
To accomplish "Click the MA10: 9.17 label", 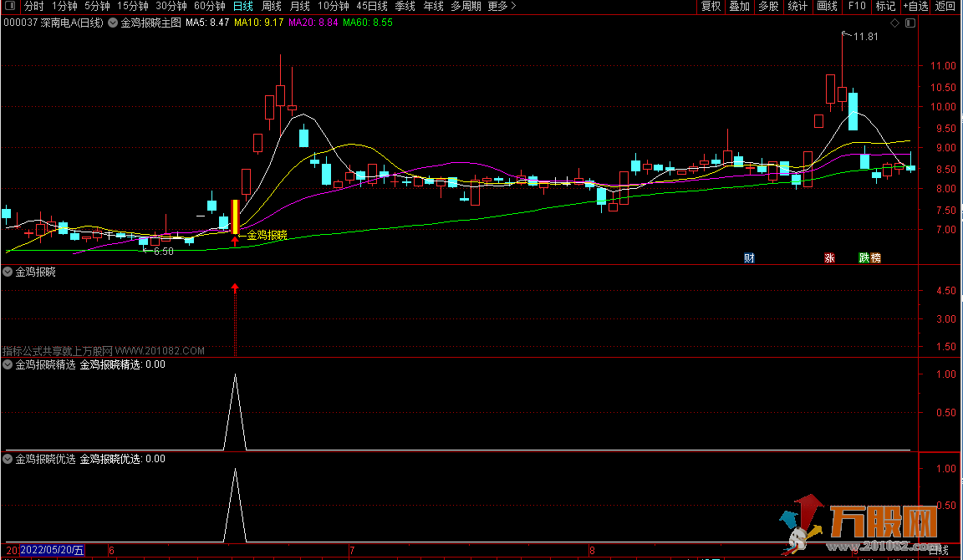I will point(258,23).
